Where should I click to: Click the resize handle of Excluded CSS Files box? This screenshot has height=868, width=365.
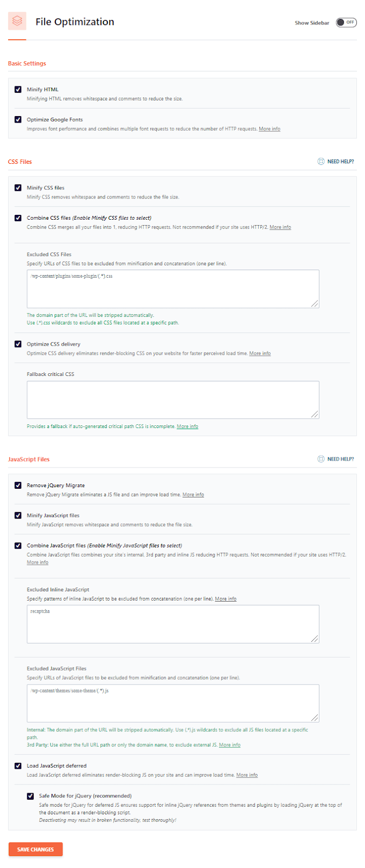[315, 304]
